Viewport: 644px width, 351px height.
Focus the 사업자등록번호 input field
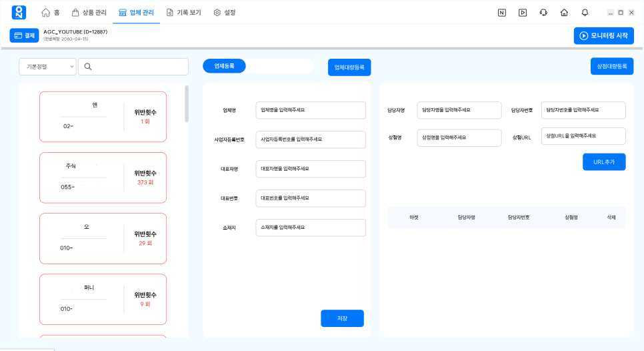(311, 139)
